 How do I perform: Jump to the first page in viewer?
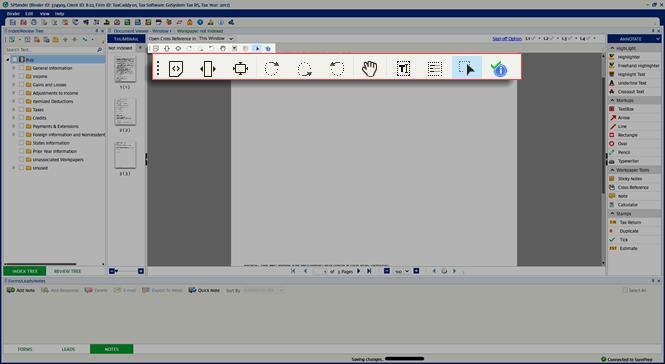tap(293, 271)
